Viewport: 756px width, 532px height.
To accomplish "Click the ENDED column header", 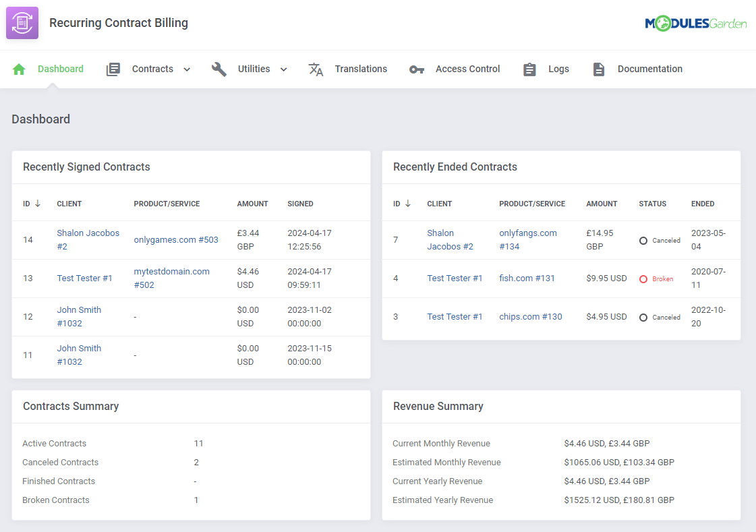I will (x=703, y=204).
